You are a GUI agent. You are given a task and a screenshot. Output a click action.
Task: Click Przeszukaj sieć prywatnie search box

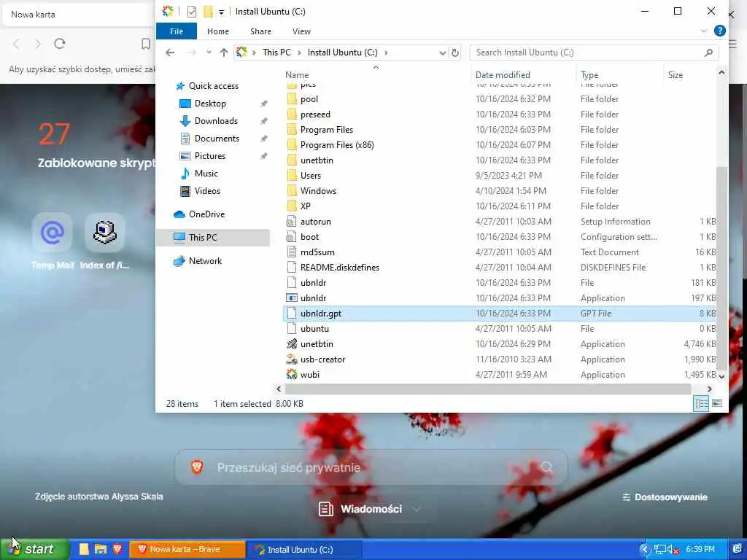371,467
